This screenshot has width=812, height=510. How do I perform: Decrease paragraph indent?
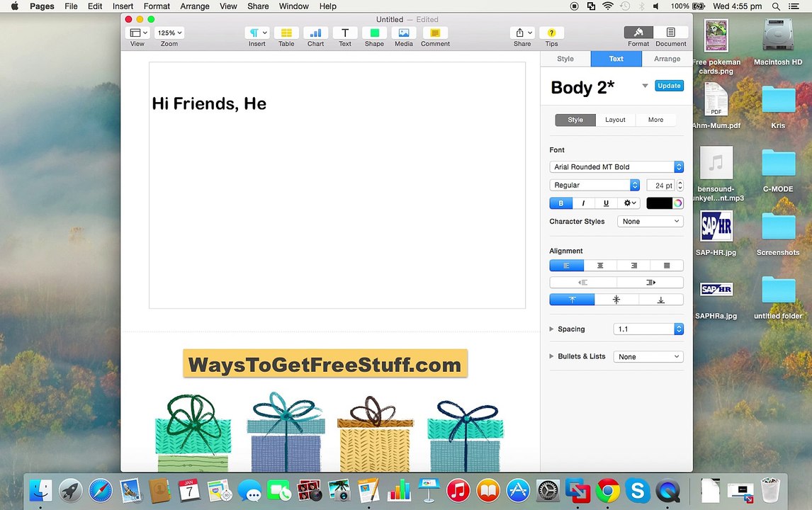(x=583, y=282)
